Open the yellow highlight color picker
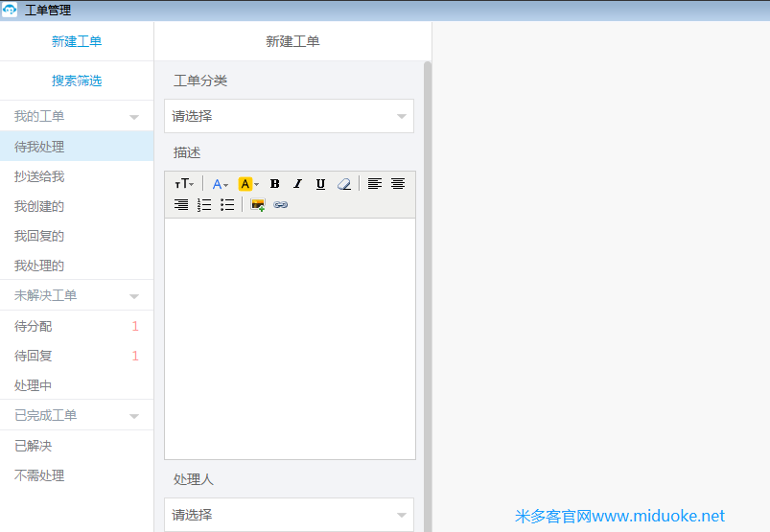Image resolution: width=770 pixels, height=532 pixels. point(248,184)
